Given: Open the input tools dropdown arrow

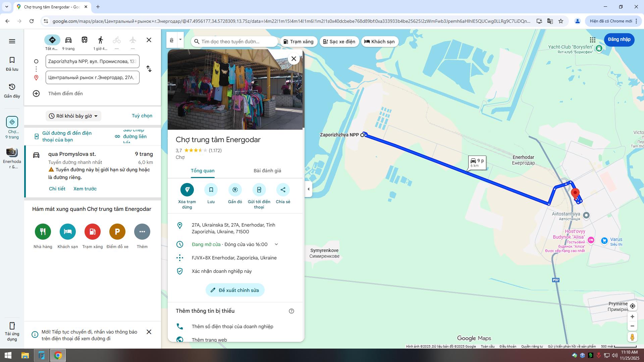Looking at the screenshot, I should (180, 40).
